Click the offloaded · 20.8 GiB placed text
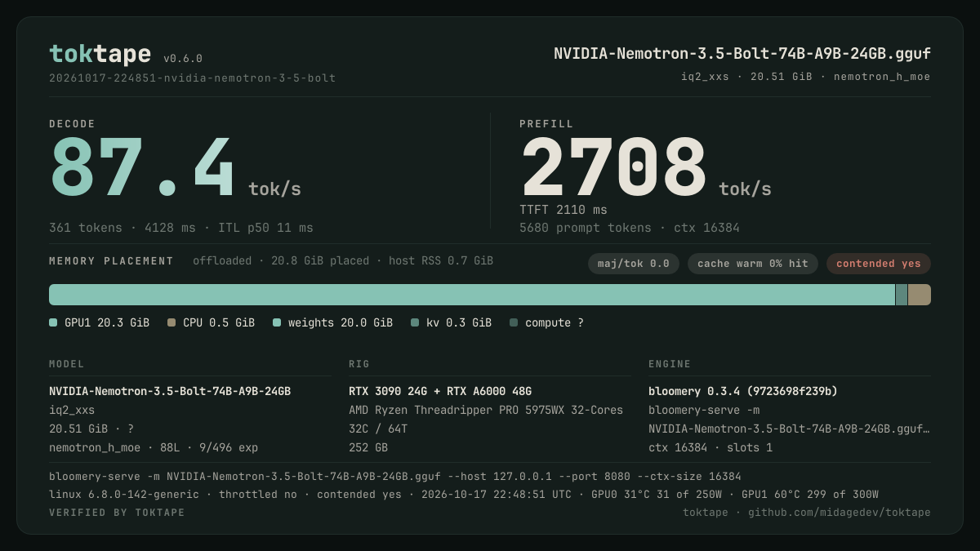The image size is (980, 551). [x=343, y=261]
